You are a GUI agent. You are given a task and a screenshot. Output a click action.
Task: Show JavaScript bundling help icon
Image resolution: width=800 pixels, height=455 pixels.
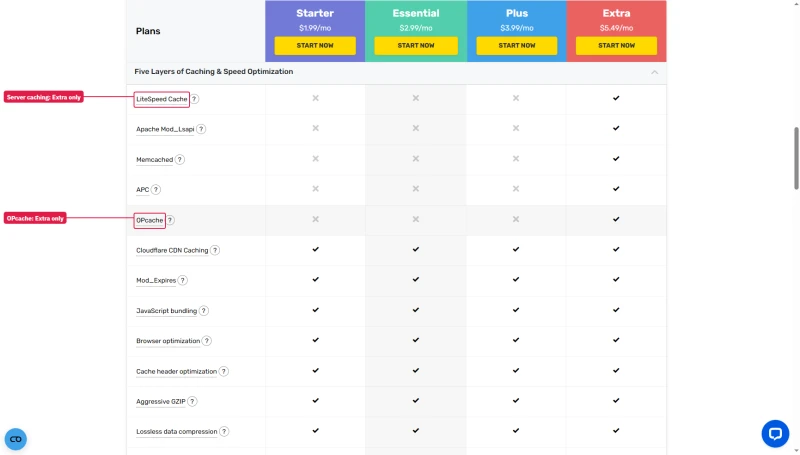pos(204,311)
